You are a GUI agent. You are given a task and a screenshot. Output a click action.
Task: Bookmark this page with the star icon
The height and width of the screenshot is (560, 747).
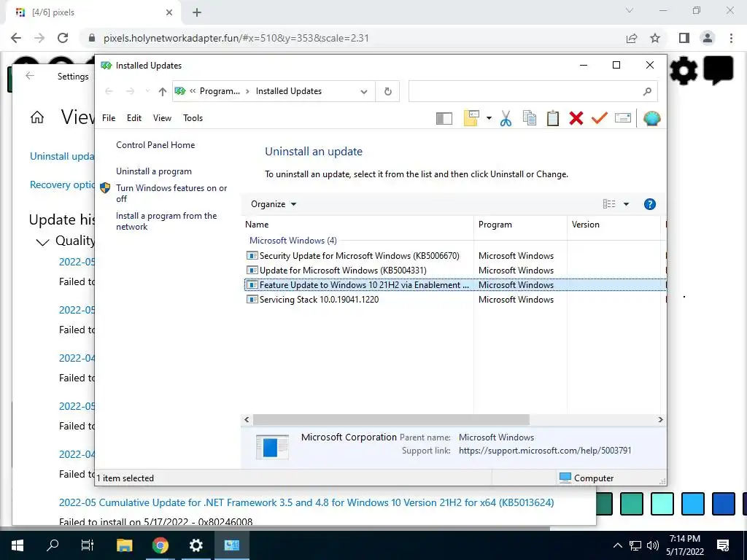(655, 38)
